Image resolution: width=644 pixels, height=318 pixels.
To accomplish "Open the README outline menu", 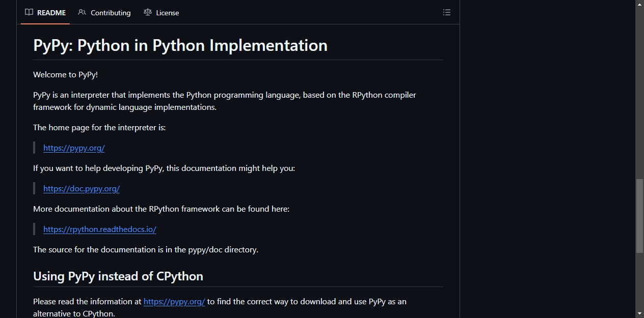I will 447,12.
